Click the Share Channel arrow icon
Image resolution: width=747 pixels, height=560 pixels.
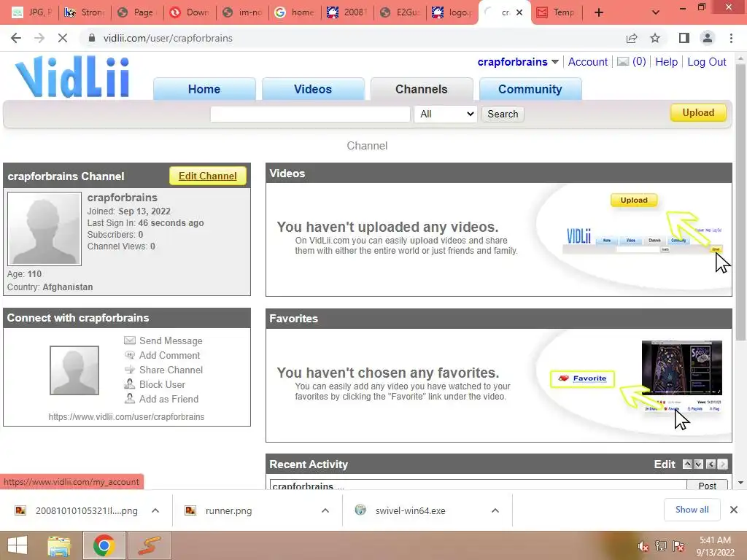[x=130, y=370]
